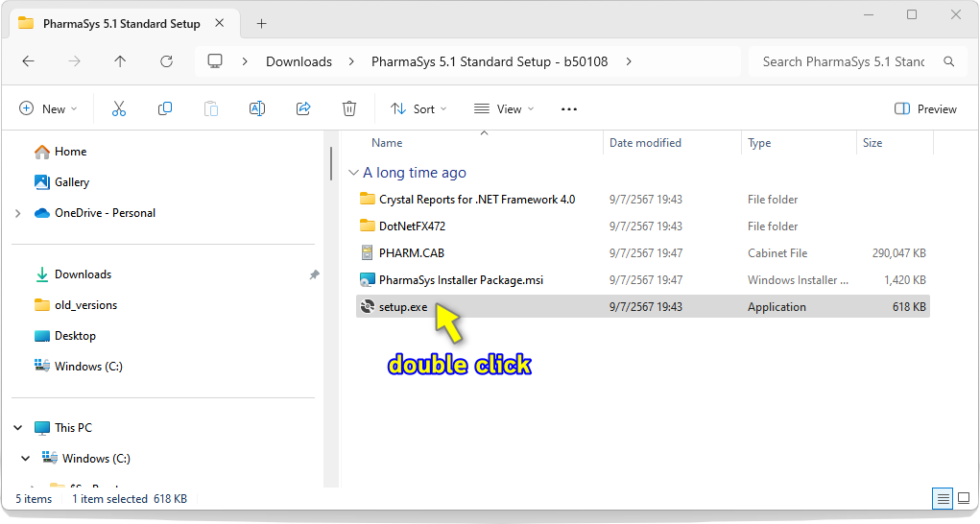The height and width of the screenshot is (524, 980).
Task: Collapse the This PC tree node
Action: coord(17,428)
